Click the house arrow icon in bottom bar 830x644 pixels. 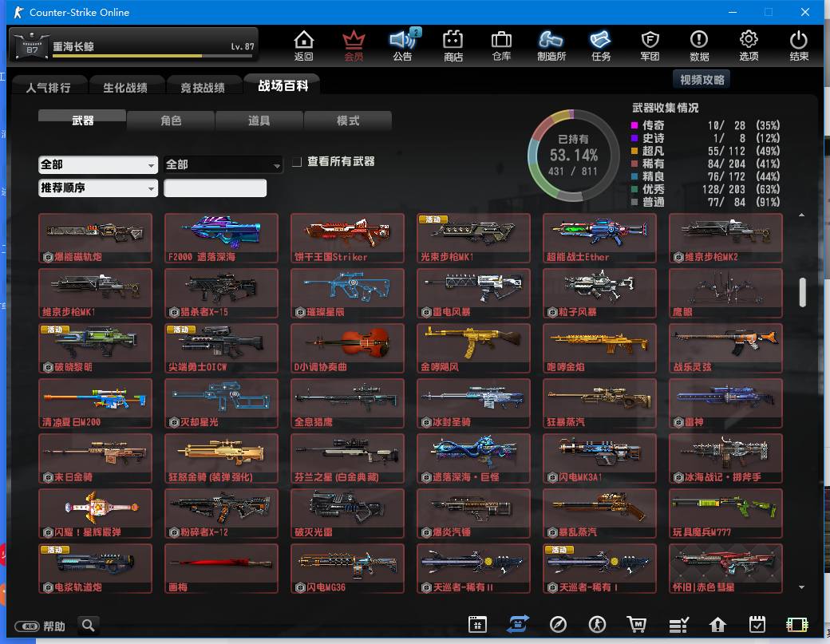click(717, 625)
